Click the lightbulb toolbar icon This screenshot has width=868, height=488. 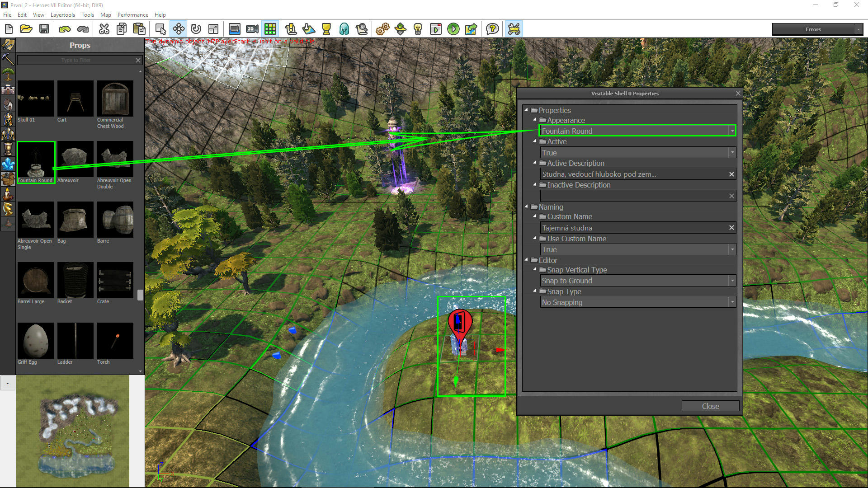click(x=418, y=29)
